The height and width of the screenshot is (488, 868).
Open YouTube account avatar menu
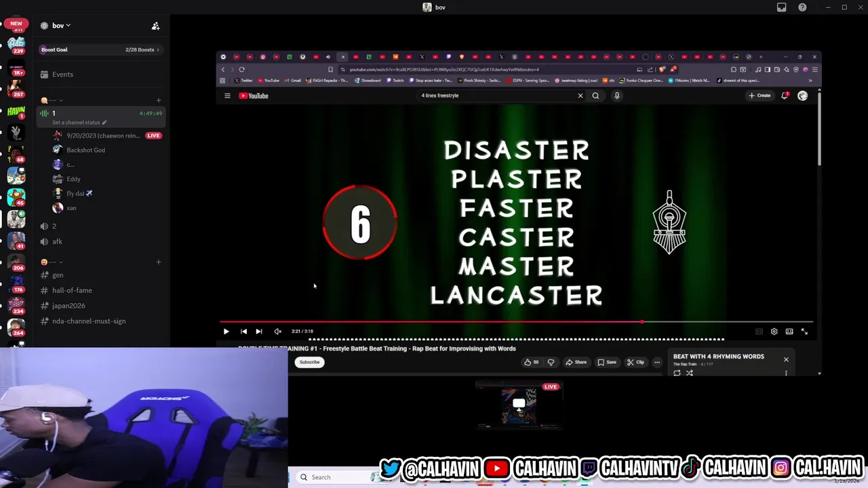pyautogui.click(x=802, y=96)
